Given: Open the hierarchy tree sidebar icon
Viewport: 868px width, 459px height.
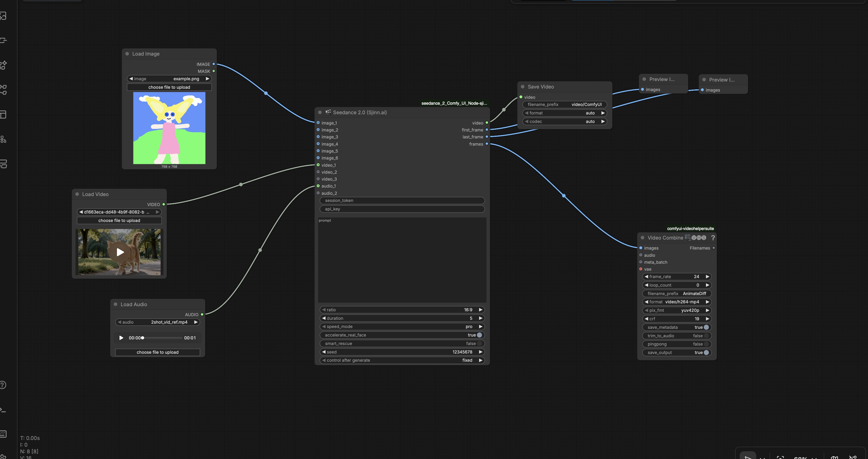Looking at the screenshot, I should (x=3, y=139).
